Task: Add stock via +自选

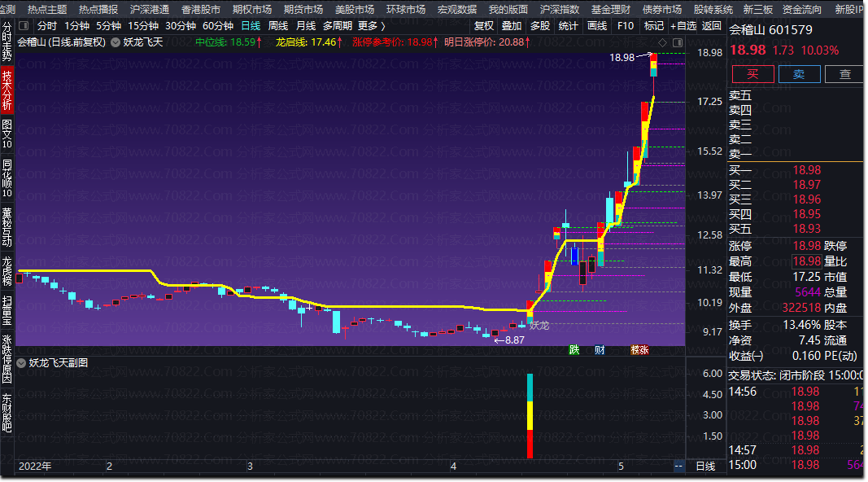Action: pyautogui.click(x=683, y=26)
